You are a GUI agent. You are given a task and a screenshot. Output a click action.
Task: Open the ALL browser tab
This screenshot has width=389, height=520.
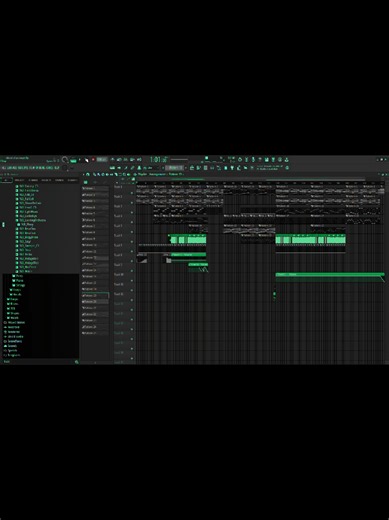click(6, 180)
